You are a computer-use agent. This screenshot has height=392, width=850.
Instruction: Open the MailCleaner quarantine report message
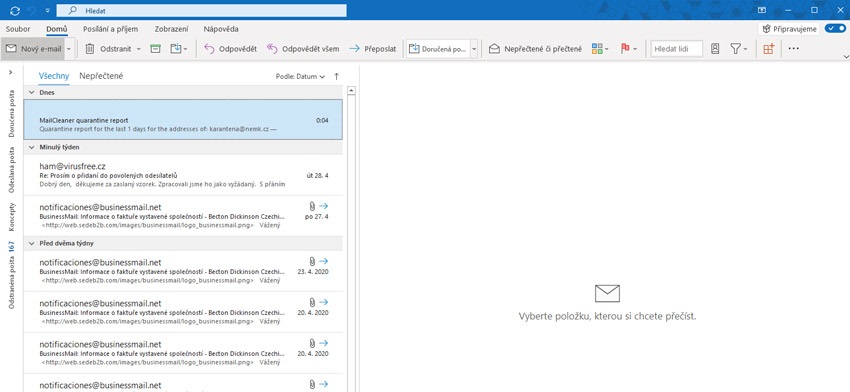click(x=183, y=119)
